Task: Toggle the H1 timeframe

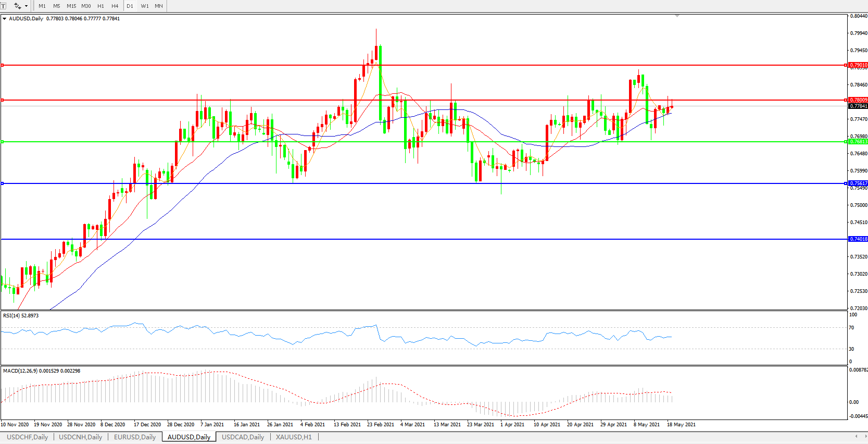Action: [x=100, y=6]
